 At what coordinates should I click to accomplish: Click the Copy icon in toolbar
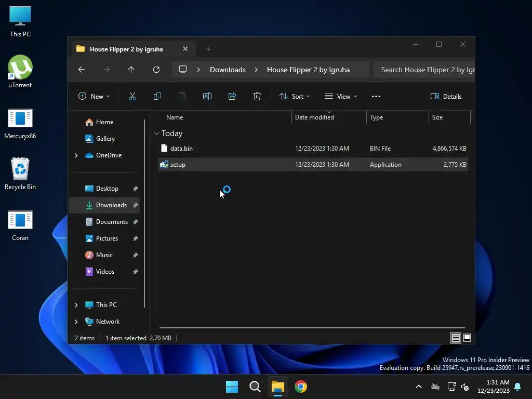coord(157,96)
